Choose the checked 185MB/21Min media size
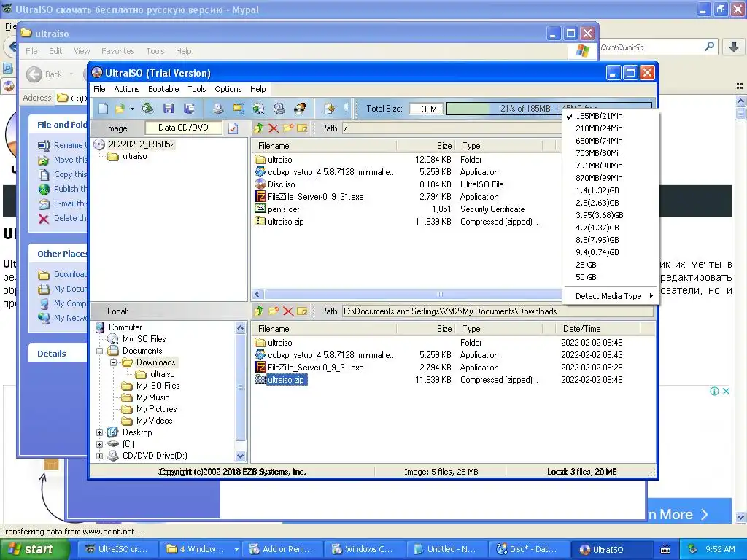This screenshot has height=560, width=747. click(599, 116)
